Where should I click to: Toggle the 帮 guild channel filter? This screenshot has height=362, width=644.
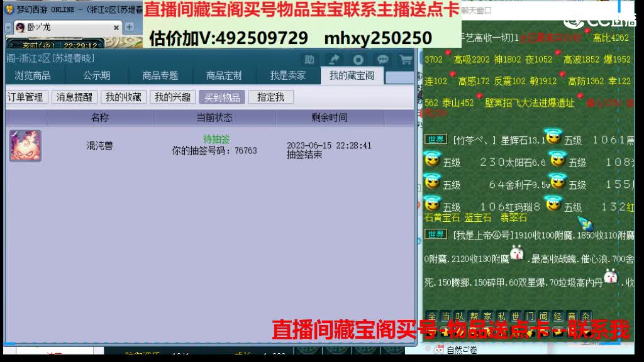click(474, 316)
